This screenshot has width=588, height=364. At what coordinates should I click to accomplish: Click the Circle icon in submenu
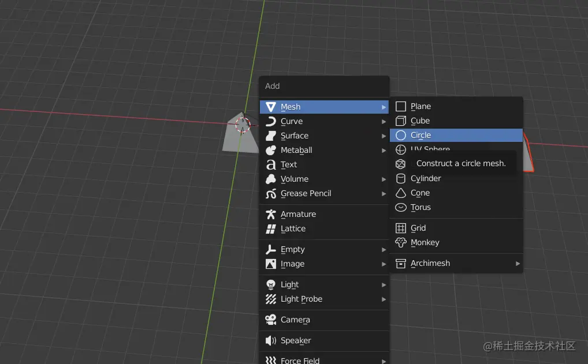point(400,135)
